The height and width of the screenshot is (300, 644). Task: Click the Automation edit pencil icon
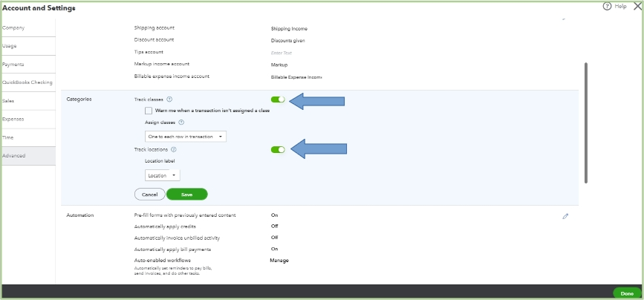pyautogui.click(x=565, y=216)
